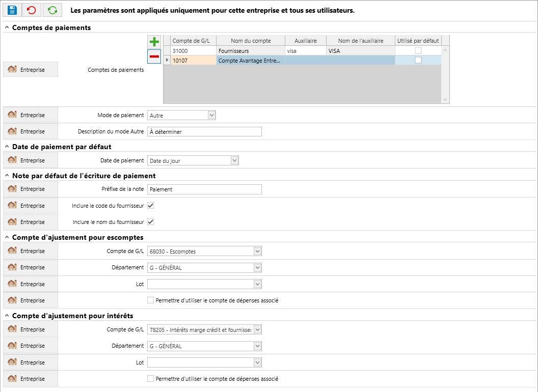The height and width of the screenshot is (392, 538).
Task: Click the Préfixe de la note field
Action: (x=204, y=189)
